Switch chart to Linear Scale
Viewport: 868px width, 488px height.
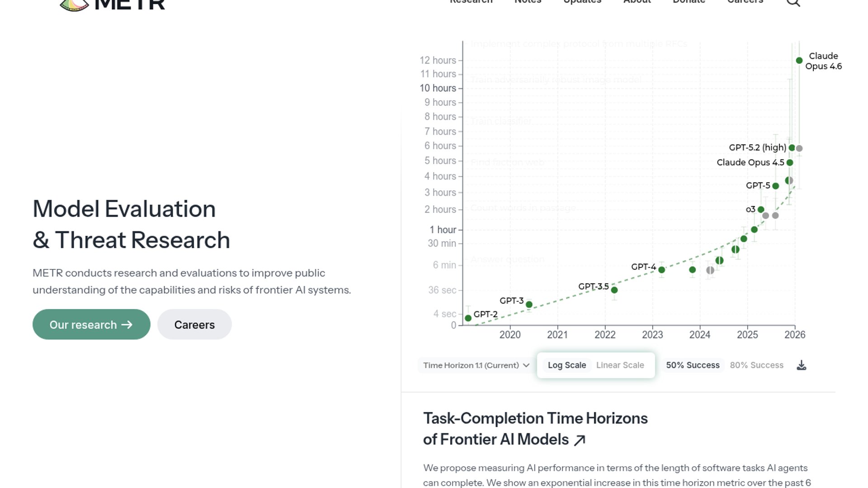pyautogui.click(x=620, y=365)
